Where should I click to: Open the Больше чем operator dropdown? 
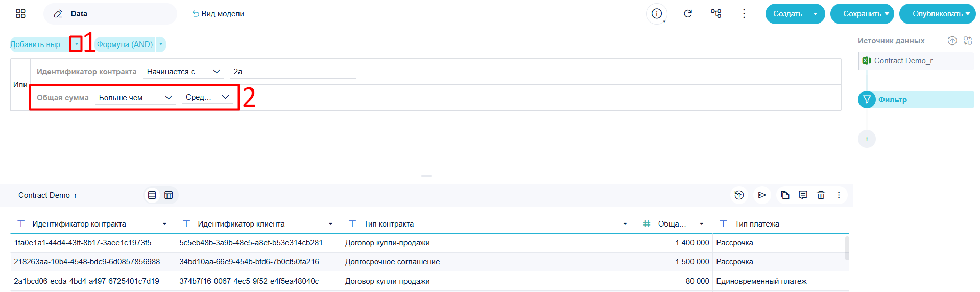tap(135, 98)
